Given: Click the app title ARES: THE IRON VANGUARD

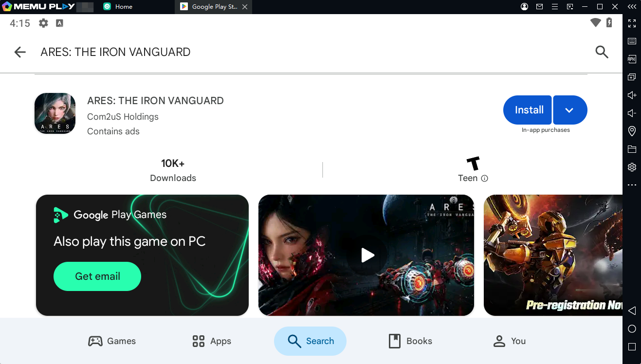Looking at the screenshot, I should (x=155, y=101).
